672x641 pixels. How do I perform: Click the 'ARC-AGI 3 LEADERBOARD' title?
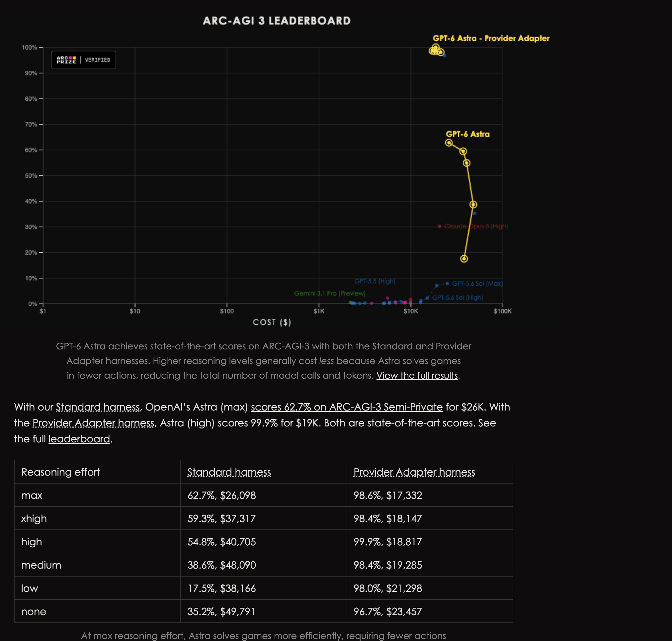point(276,21)
